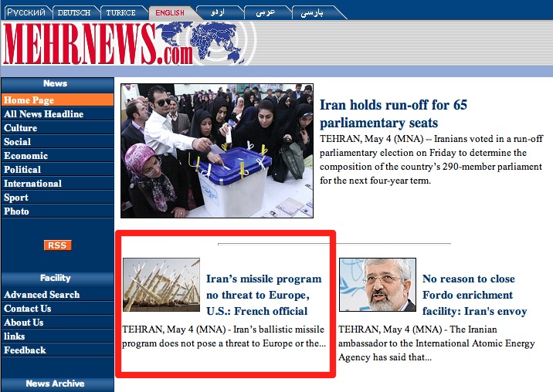553x392 pixels.
Task: Open Fordo enrichment facility headline
Action: point(475,295)
